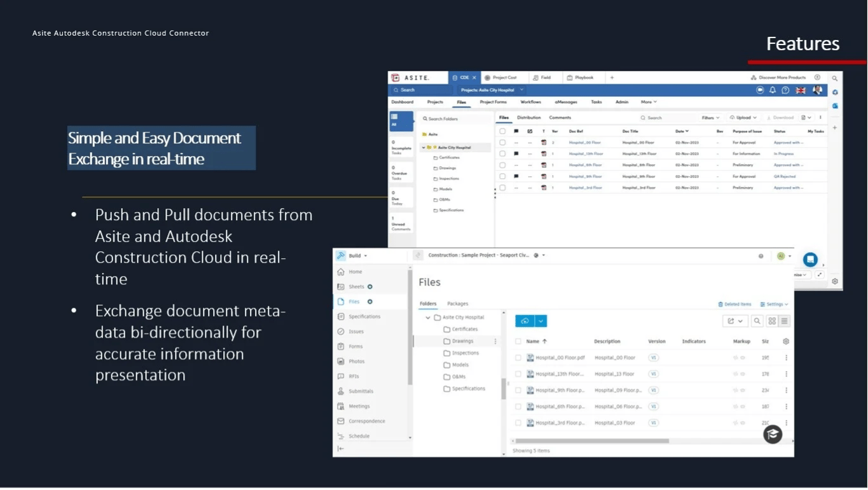Click the horizontal scrollbar under file list
Image resolution: width=868 pixels, height=490 pixels.
(591, 441)
